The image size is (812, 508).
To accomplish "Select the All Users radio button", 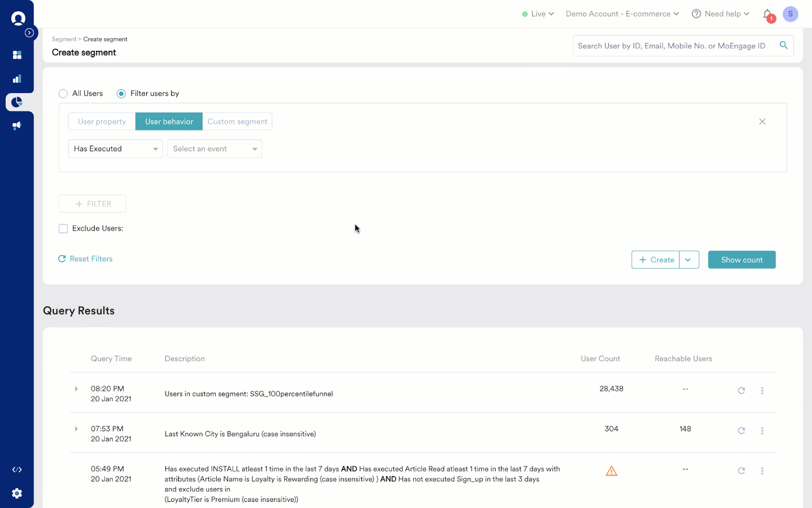I will pyautogui.click(x=63, y=93).
